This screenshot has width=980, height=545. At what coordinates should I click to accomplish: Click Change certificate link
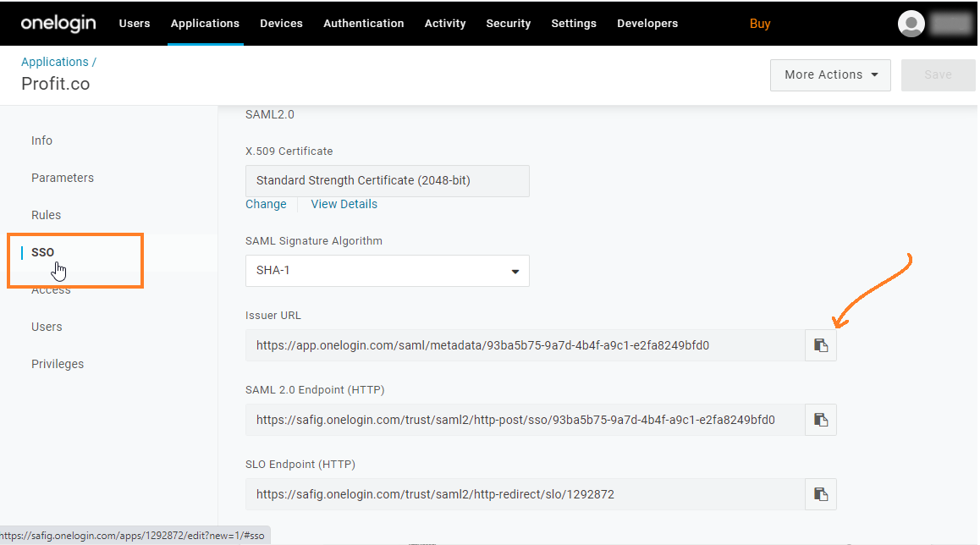coord(266,205)
